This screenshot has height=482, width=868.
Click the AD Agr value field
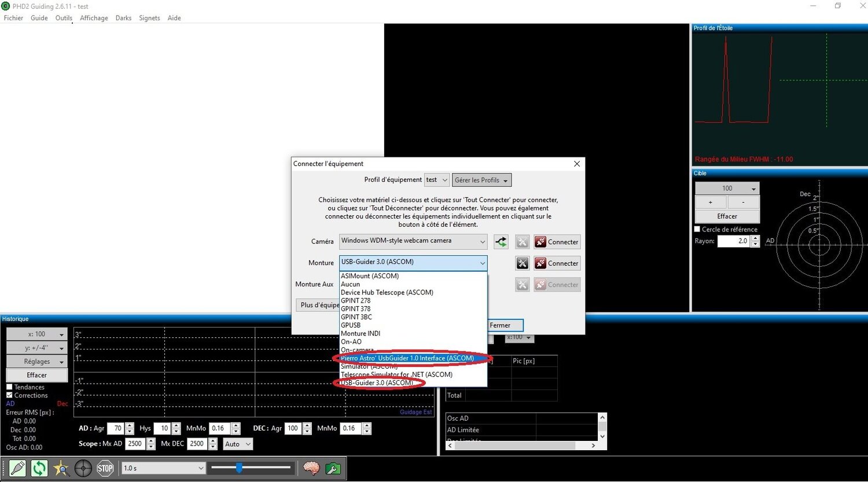(x=116, y=428)
